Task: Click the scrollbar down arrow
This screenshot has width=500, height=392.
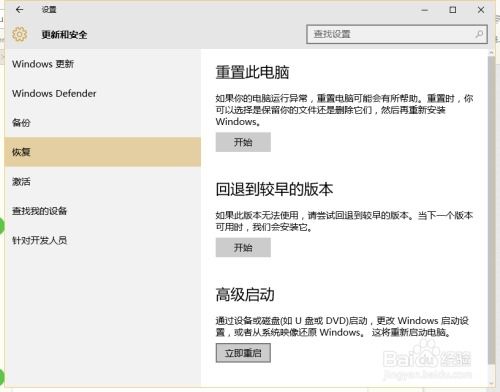Action: [491, 383]
